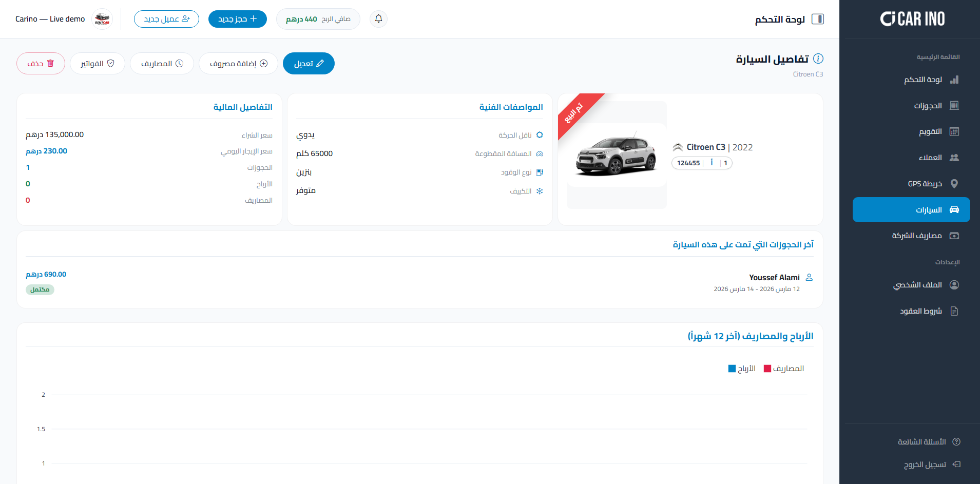This screenshot has width=980, height=484.
Task: Select السيارات in the sidebar
Action: coord(911,209)
